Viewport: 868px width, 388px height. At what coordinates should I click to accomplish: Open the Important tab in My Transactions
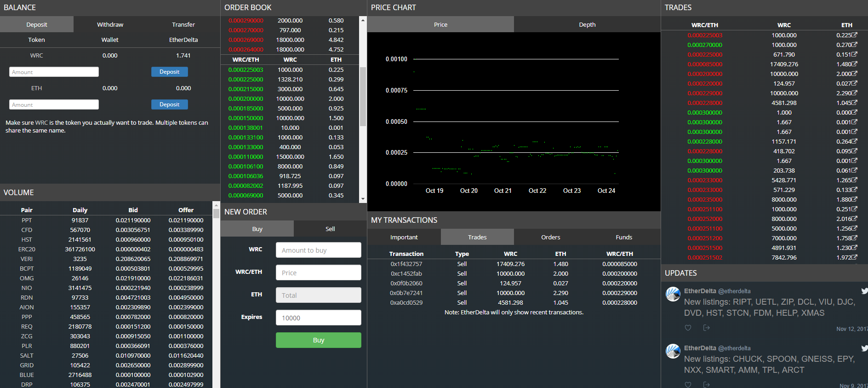(x=404, y=237)
